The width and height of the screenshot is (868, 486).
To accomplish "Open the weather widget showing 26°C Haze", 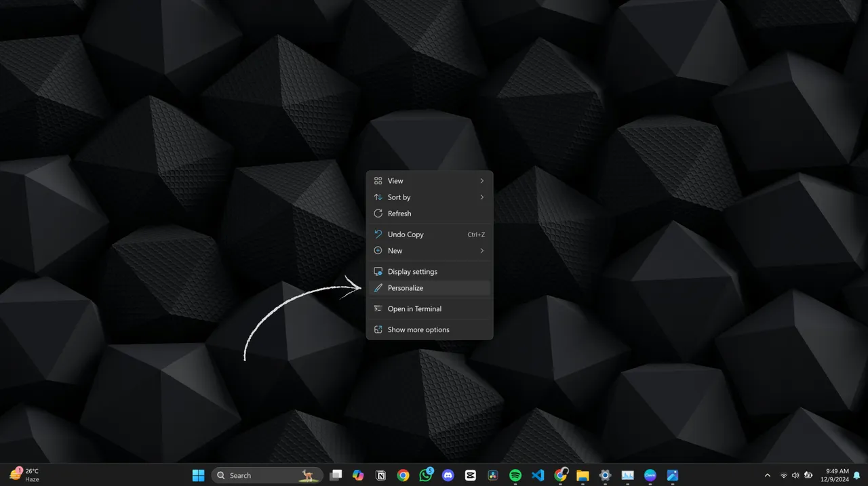I will [24, 475].
